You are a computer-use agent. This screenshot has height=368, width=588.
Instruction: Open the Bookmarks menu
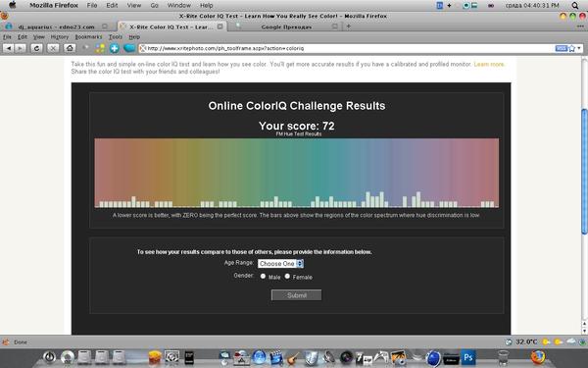point(88,37)
